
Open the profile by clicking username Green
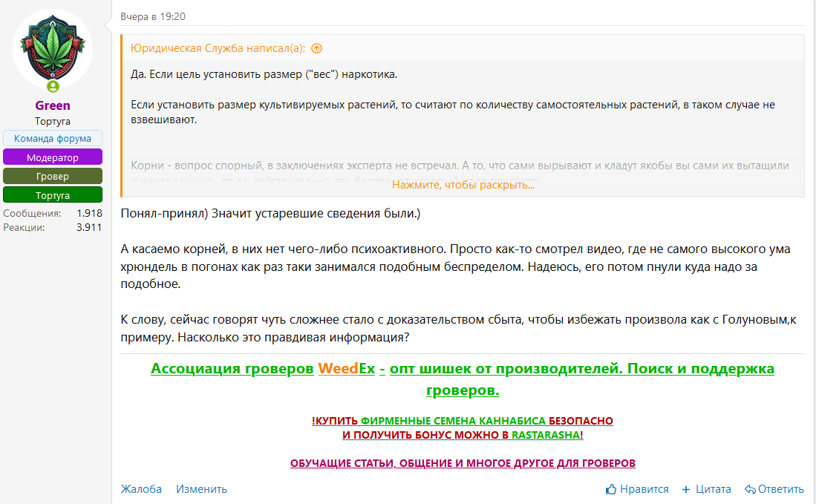coord(52,105)
